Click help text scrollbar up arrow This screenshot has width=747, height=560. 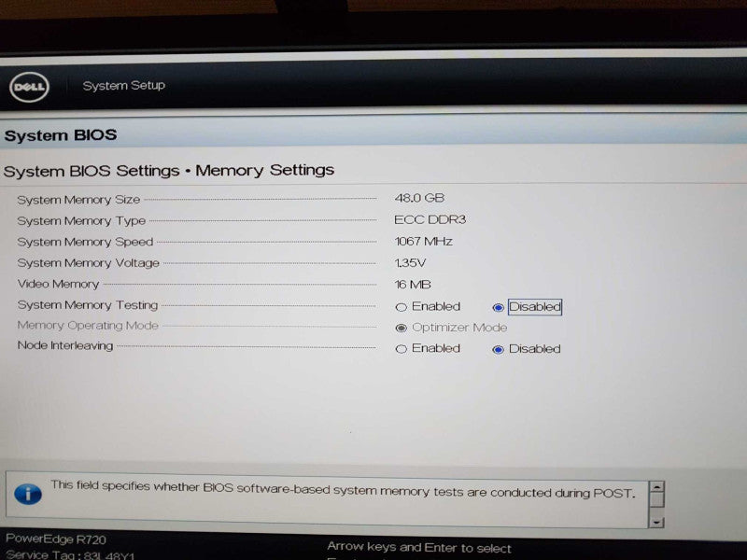click(x=657, y=486)
